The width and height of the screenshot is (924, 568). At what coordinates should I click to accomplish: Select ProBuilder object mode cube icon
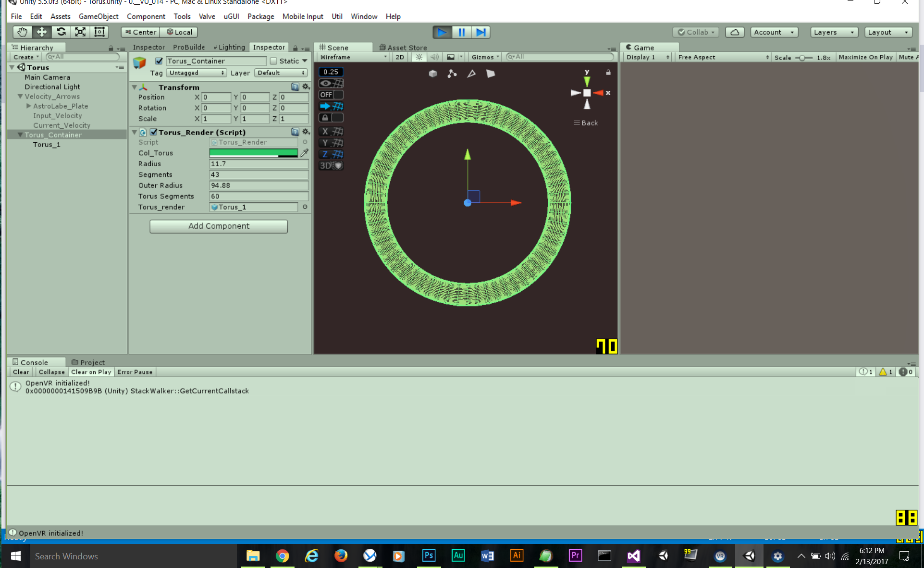(x=433, y=74)
